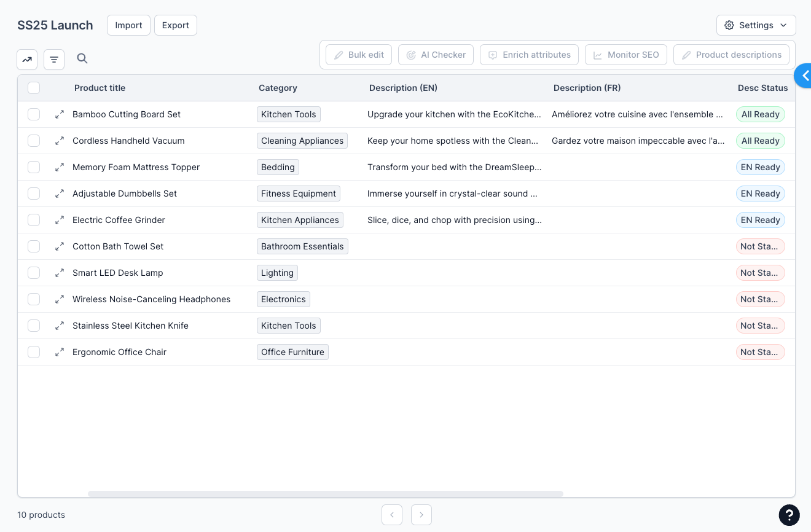811x532 pixels.
Task: Click the Description (FR) column header
Action: click(587, 88)
